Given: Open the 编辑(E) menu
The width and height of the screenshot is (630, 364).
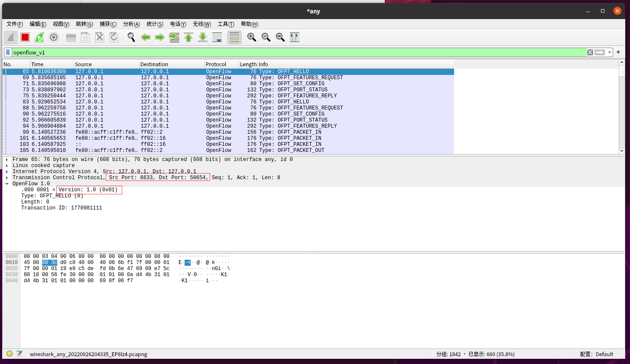Looking at the screenshot, I should coord(38,24).
